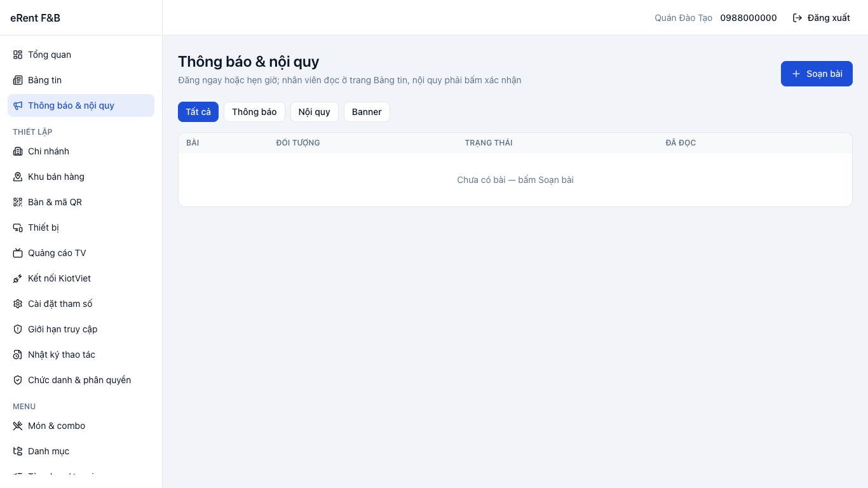Open Món & combo menu page
The image size is (868, 488).
pyautogui.click(x=81, y=426)
